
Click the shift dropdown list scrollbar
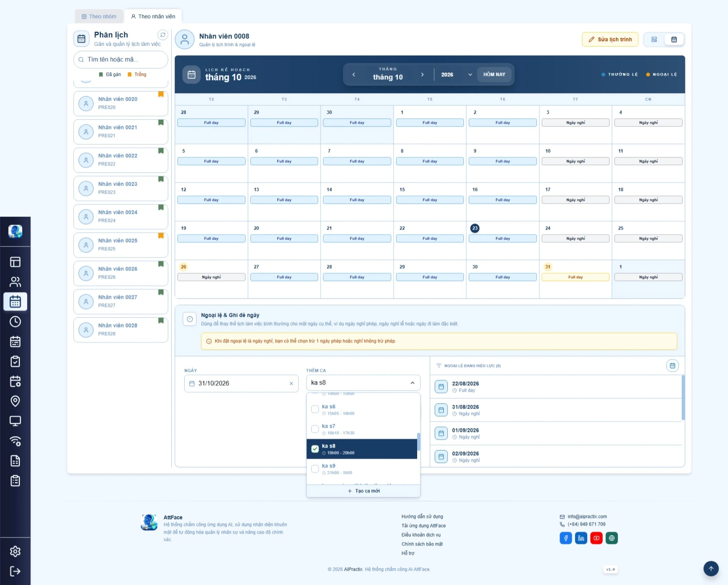pos(418,442)
